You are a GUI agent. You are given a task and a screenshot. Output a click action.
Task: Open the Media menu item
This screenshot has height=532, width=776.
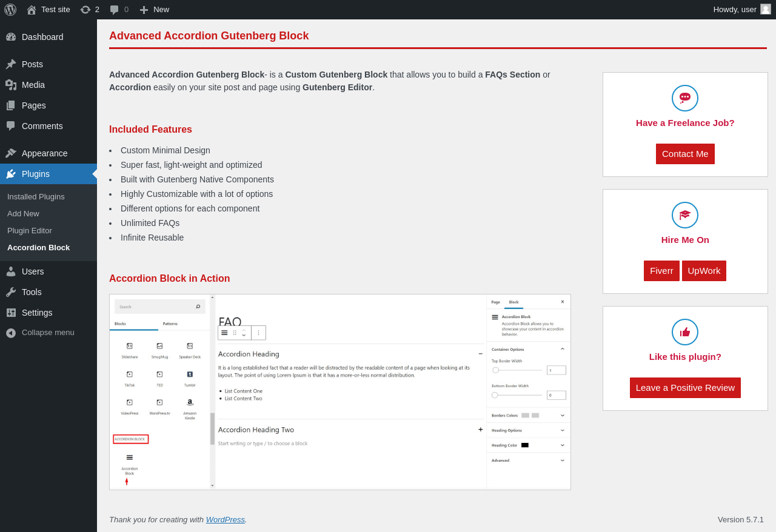pyautogui.click(x=48, y=85)
